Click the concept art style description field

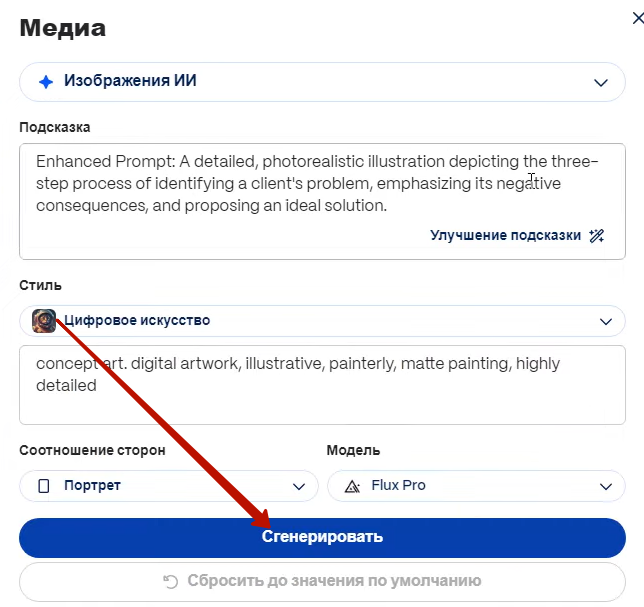coord(322,385)
